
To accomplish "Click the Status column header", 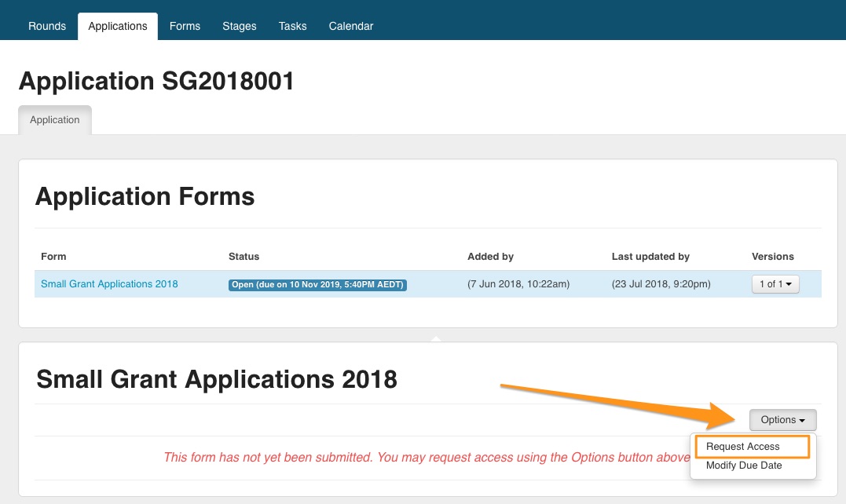I will [x=244, y=257].
